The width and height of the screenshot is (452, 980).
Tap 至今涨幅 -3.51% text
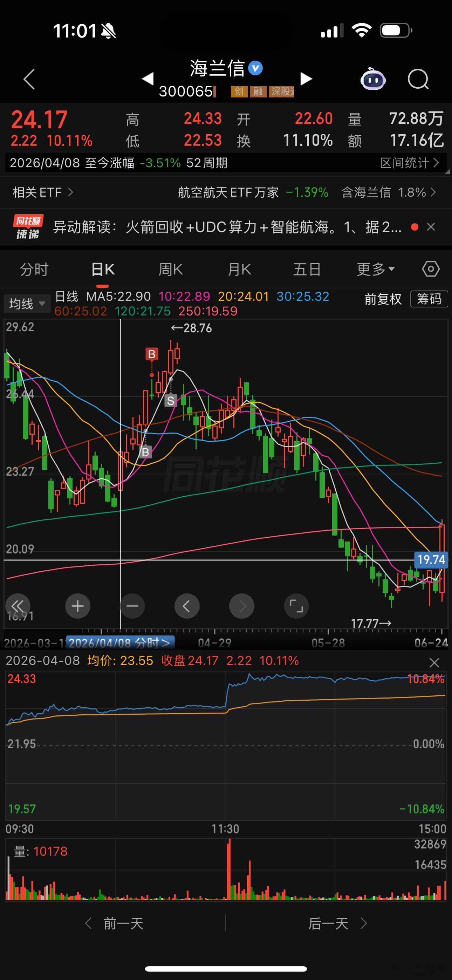tap(133, 163)
